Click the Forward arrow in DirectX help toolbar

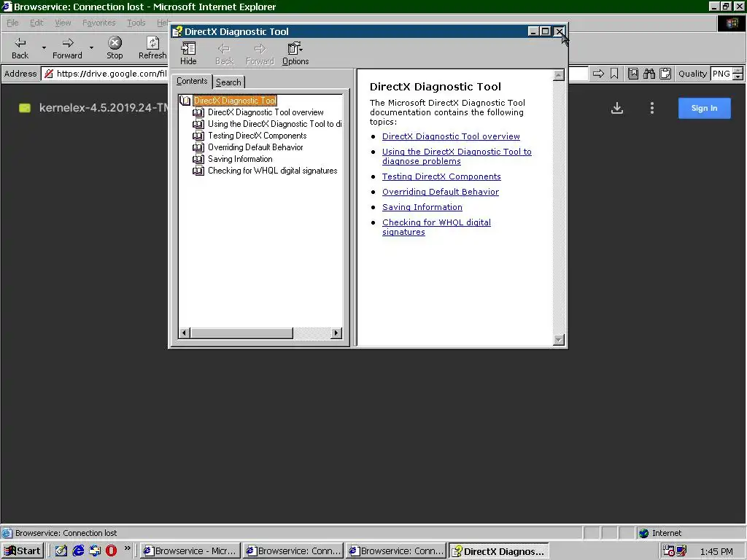(260, 53)
